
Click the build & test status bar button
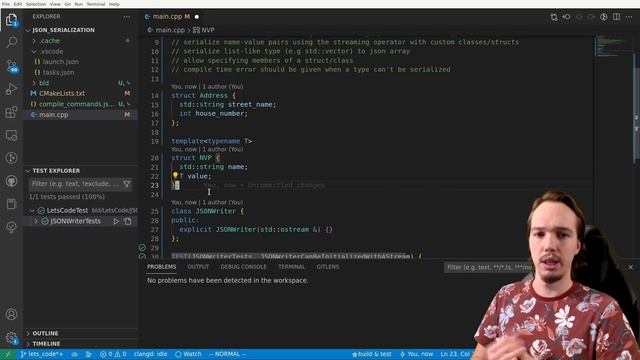coord(372,354)
